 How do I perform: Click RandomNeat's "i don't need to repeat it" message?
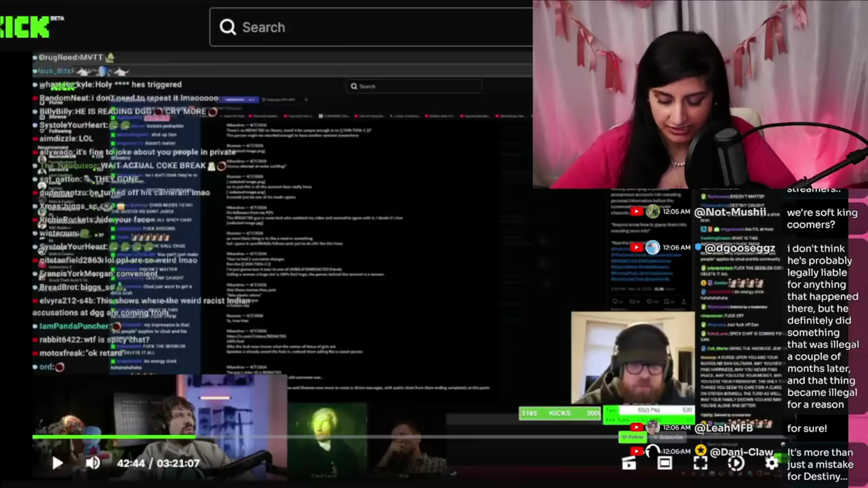129,98
